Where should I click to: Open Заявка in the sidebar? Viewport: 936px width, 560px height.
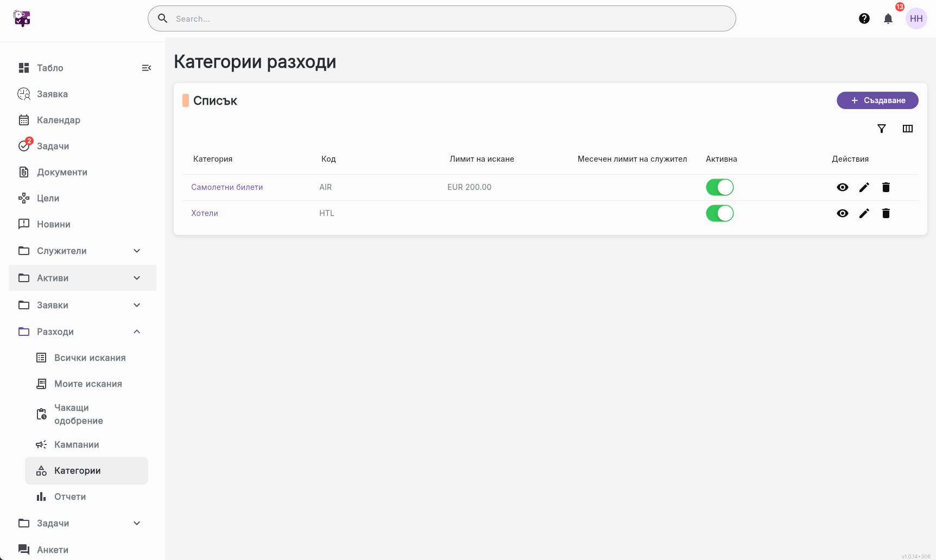[83, 94]
